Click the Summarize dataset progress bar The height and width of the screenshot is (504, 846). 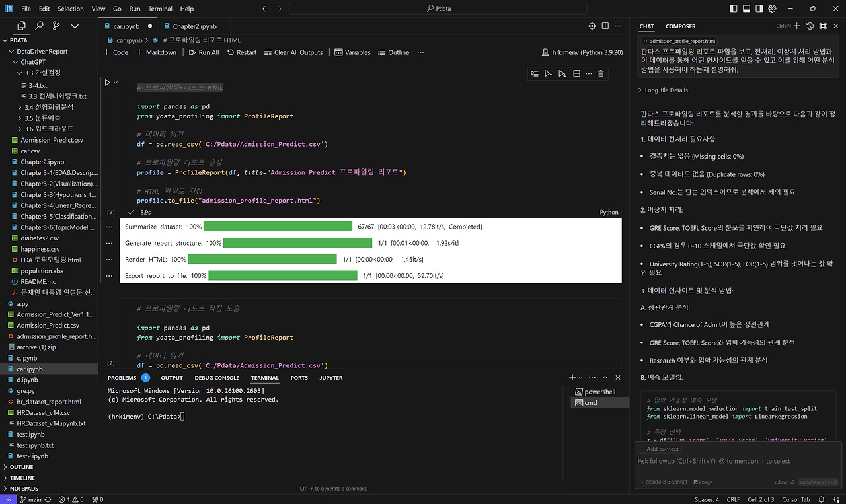pyautogui.click(x=278, y=227)
